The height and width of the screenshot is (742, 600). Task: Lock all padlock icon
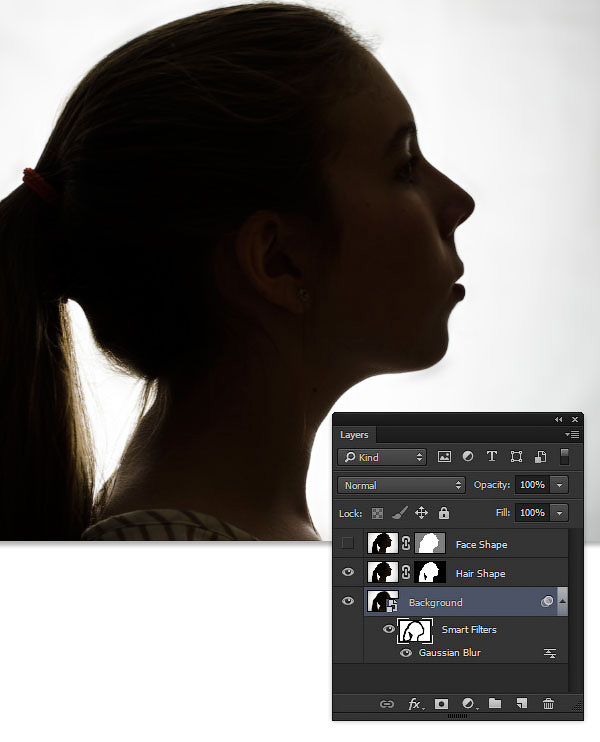443,513
